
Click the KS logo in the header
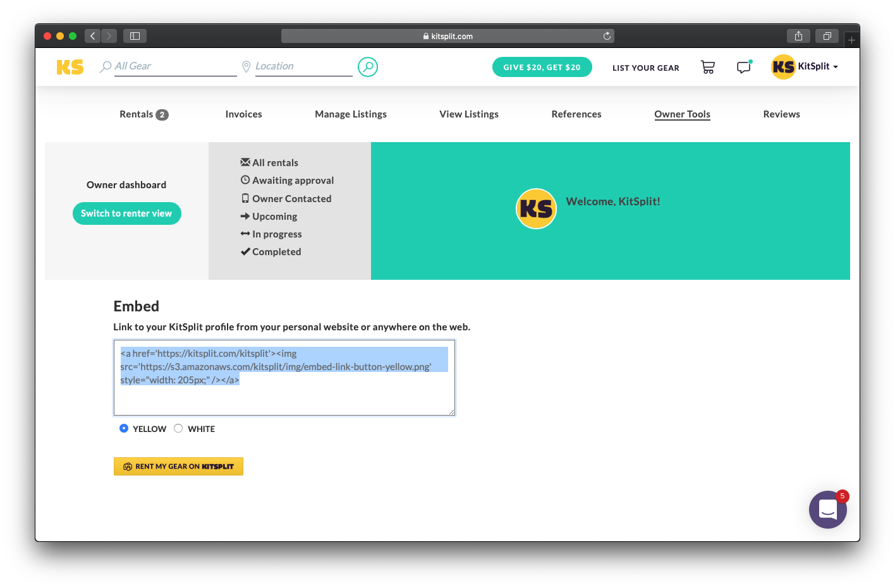click(x=70, y=67)
